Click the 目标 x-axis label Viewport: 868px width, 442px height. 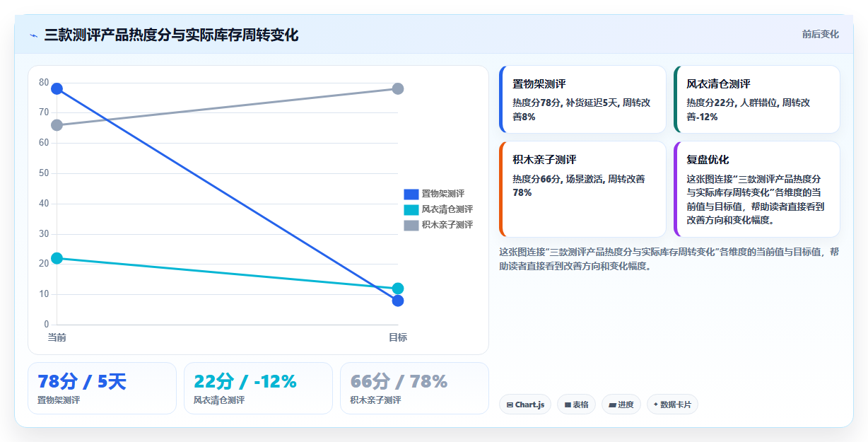click(x=398, y=337)
